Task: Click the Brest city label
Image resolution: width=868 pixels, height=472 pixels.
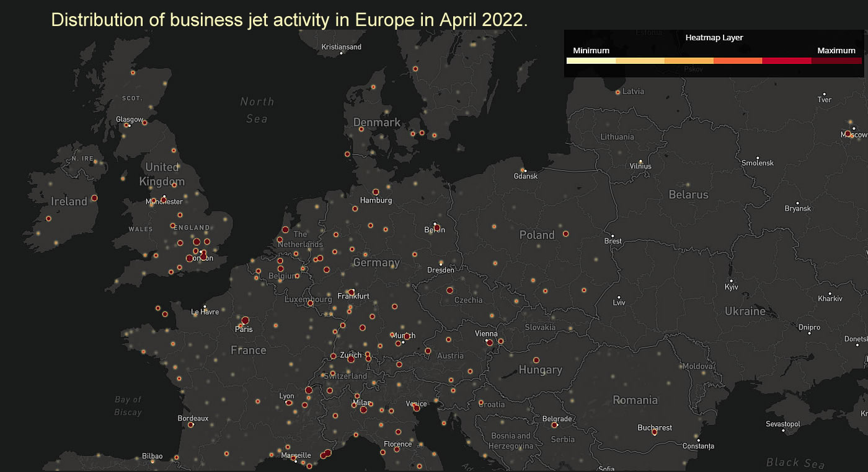Action: pyautogui.click(x=612, y=242)
